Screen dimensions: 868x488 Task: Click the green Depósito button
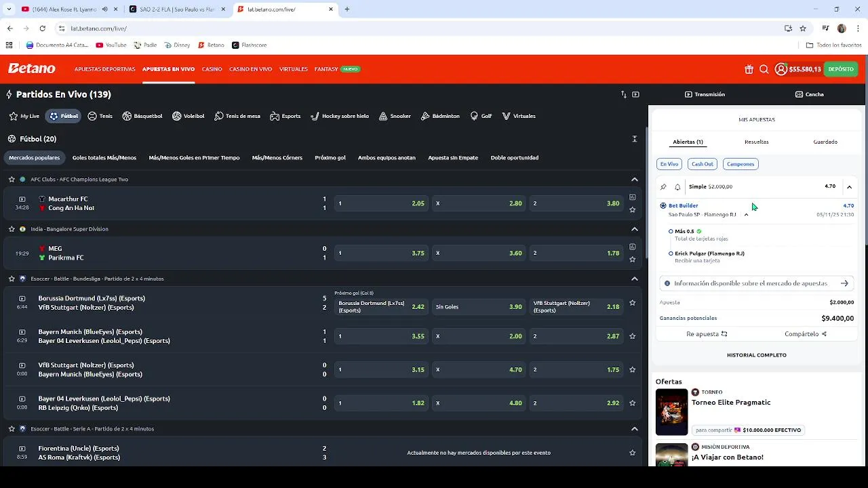841,69
